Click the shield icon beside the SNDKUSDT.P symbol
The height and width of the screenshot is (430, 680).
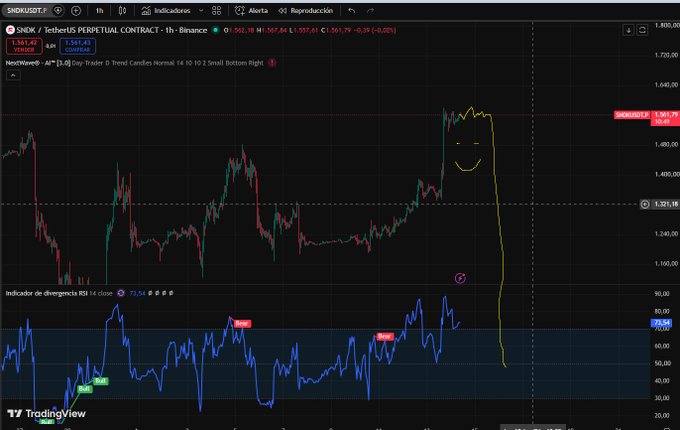[58, 10]
